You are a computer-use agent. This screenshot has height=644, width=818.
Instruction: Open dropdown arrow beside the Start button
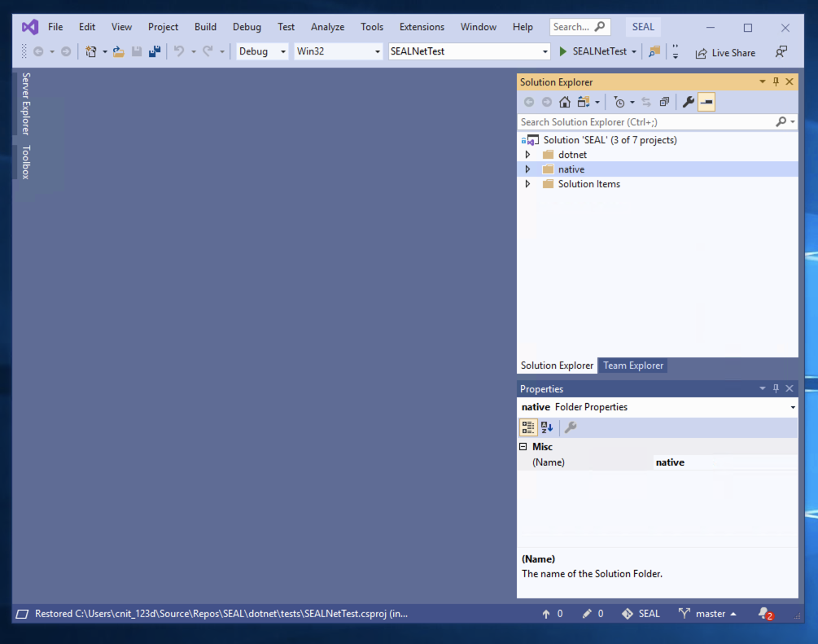634,51
